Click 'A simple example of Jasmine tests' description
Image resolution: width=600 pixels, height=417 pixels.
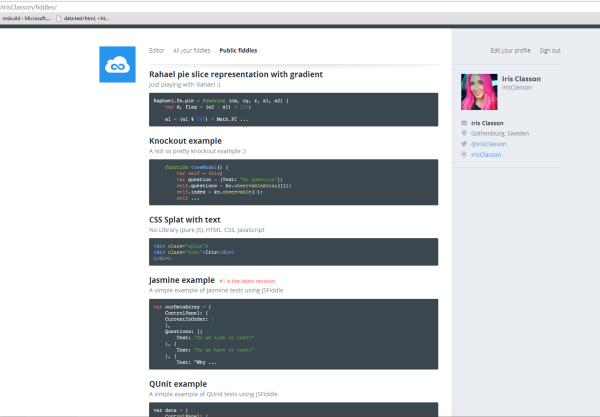(x=216, y=290)
